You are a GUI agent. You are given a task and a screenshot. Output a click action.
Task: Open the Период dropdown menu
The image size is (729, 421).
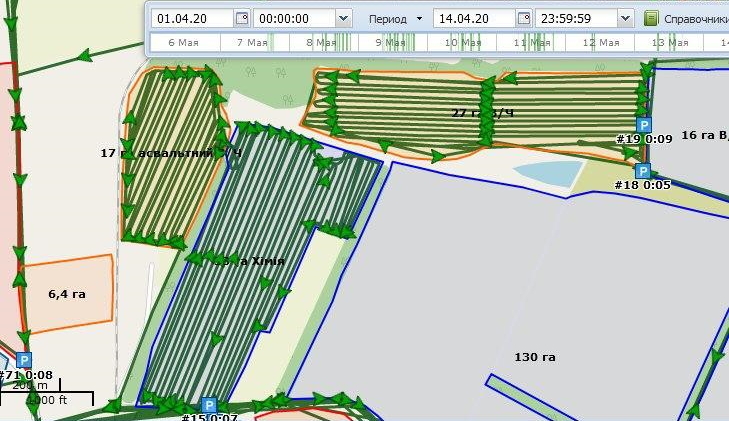click(x=394, y=18)
